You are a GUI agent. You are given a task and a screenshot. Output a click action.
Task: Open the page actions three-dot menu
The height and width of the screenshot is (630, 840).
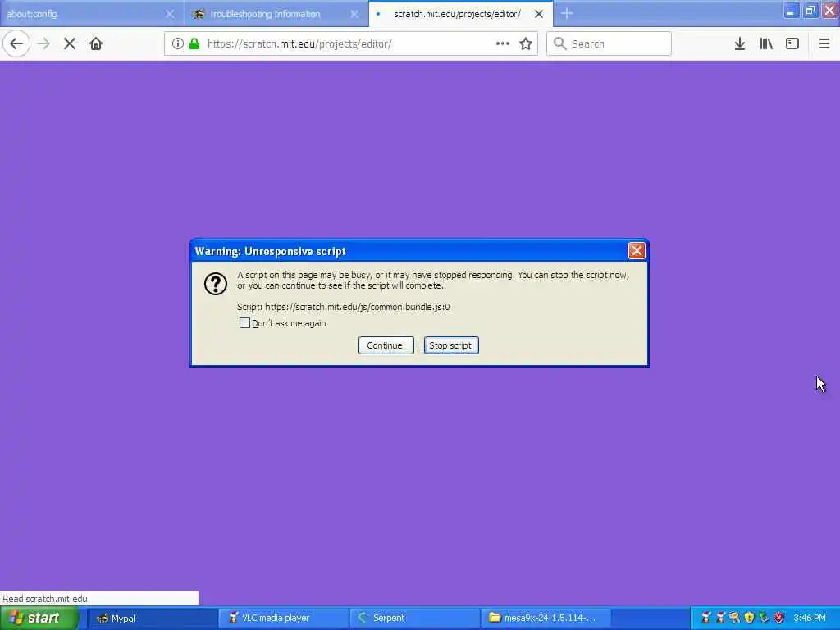[503, 43]
